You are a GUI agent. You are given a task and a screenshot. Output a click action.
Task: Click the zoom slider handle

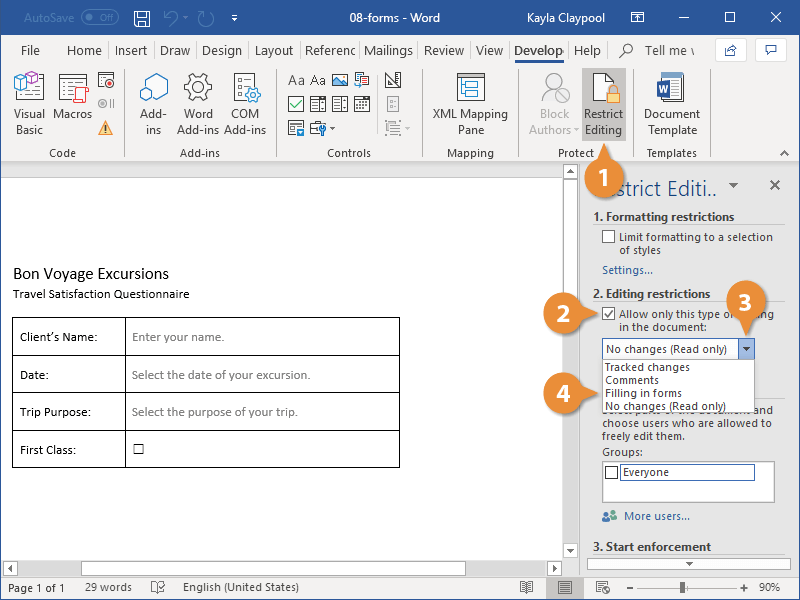tap(682, 588)
